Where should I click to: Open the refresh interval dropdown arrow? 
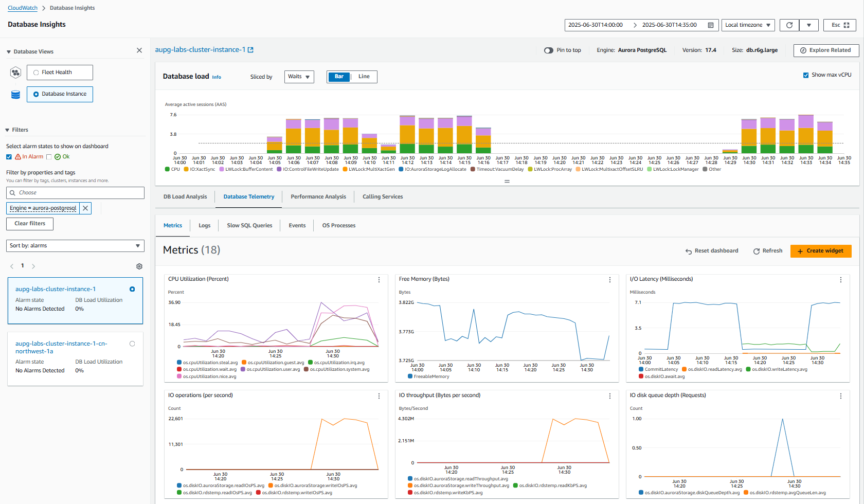click(x=809, y=25)
